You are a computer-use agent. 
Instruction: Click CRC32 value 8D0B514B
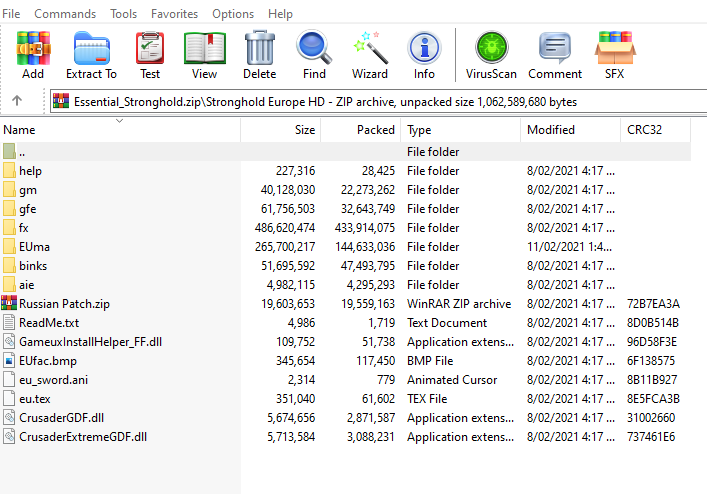pyautogui.click(x=653, y=323)
